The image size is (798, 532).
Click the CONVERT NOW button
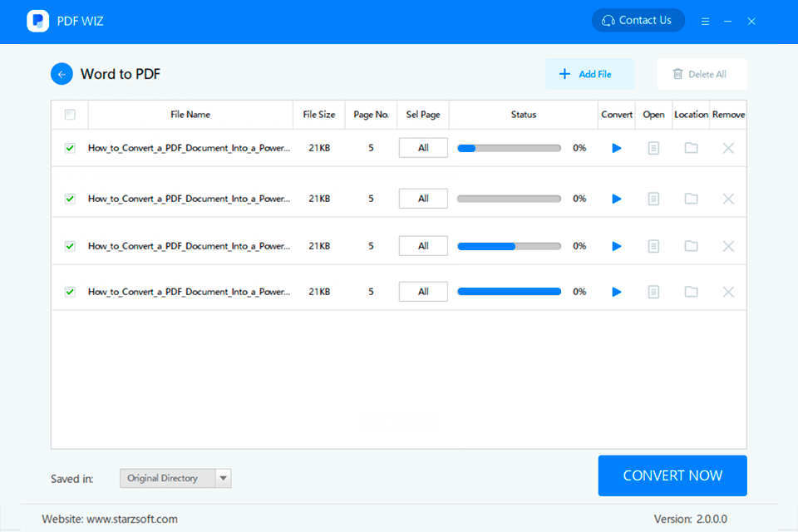click(672, 475)
